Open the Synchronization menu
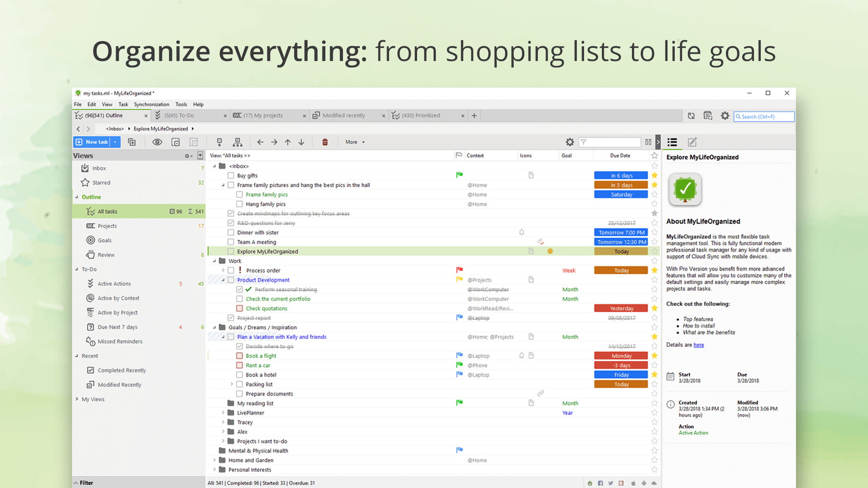This screenshot has height=488, width=868. coord(150,104)
